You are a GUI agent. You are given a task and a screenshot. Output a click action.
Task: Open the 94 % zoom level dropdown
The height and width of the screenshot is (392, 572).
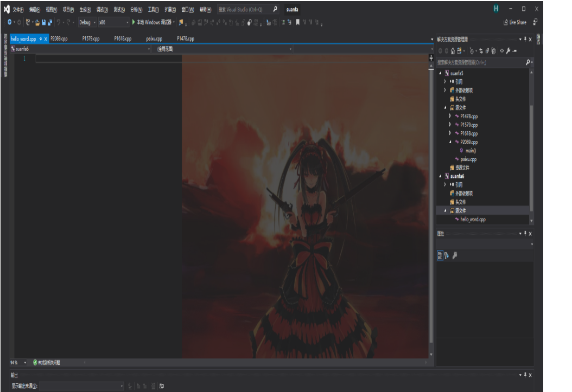tap(18, 363)
